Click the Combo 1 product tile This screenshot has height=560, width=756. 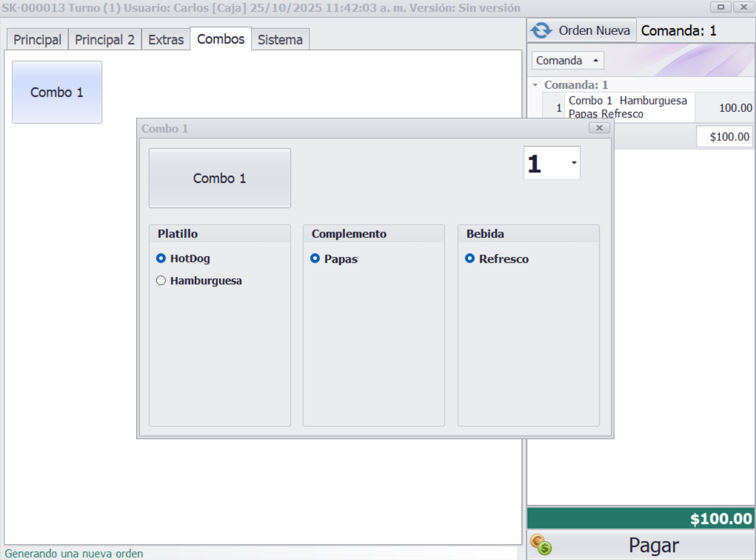point(57,92)
